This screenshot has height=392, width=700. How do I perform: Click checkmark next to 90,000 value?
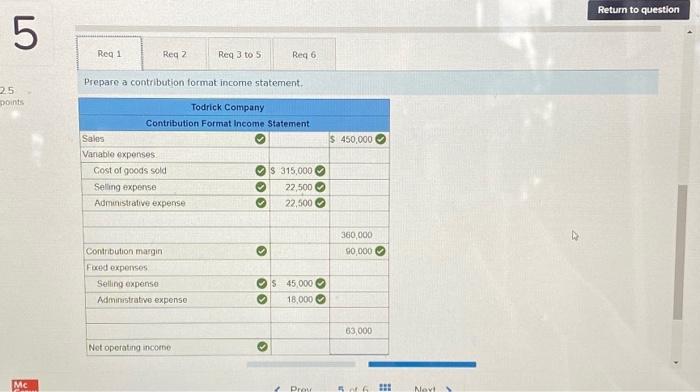click(x=380, y=251)
